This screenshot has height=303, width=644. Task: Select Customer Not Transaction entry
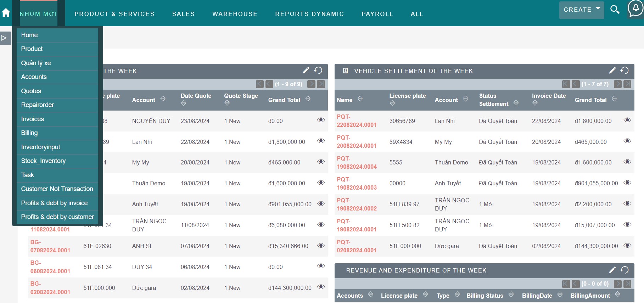(57, 189)
